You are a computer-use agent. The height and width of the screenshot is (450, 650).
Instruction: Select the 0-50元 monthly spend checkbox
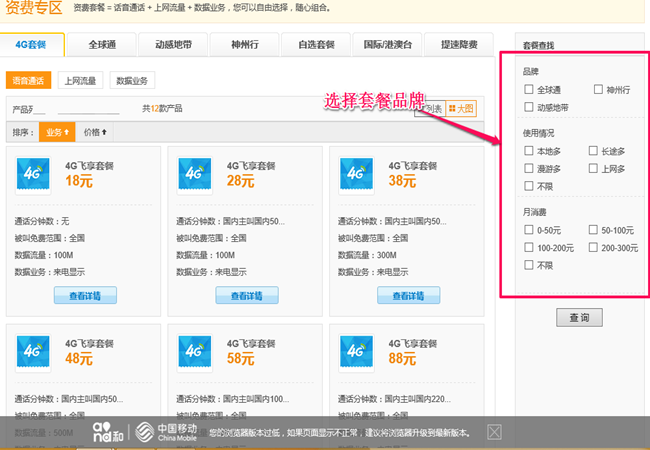pyautogui.click(x=529, y=229)
